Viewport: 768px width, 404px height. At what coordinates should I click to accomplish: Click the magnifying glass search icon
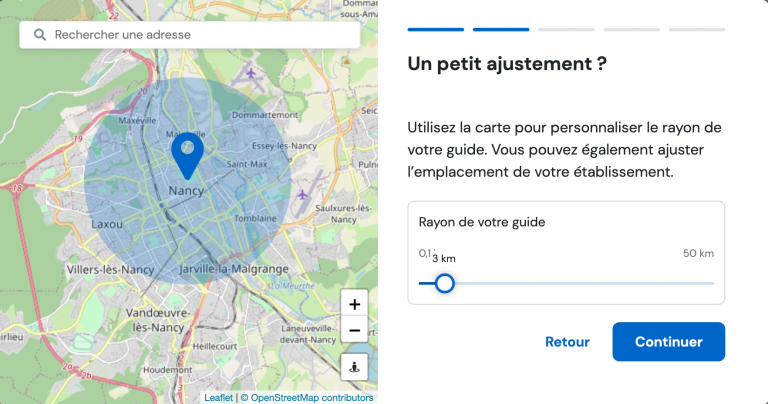point(40,35)
